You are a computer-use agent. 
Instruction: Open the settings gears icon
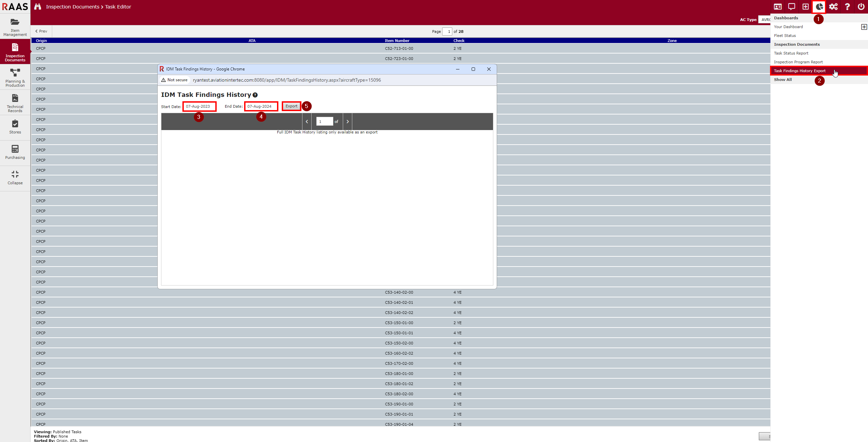click(x=833, y=7)
